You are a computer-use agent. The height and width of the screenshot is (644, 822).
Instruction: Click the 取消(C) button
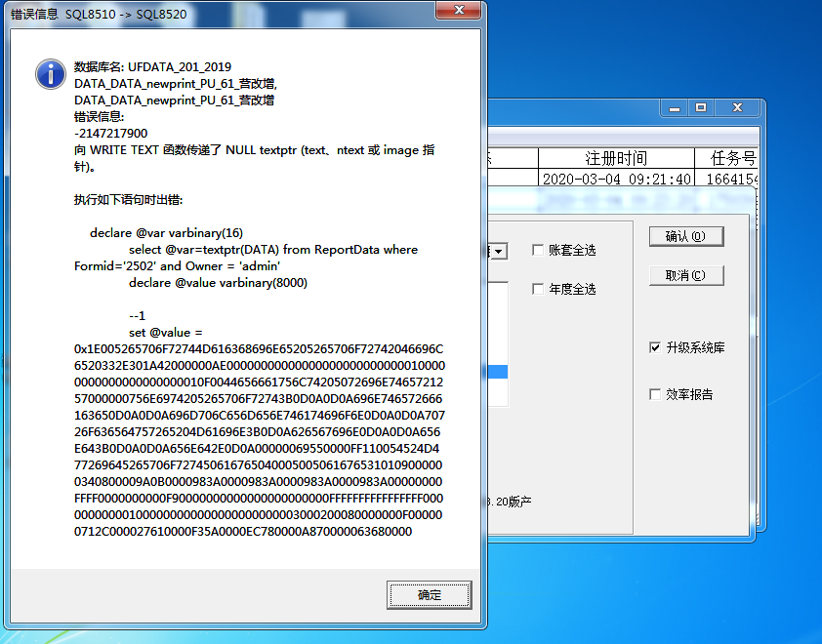(x=686, y=275)
